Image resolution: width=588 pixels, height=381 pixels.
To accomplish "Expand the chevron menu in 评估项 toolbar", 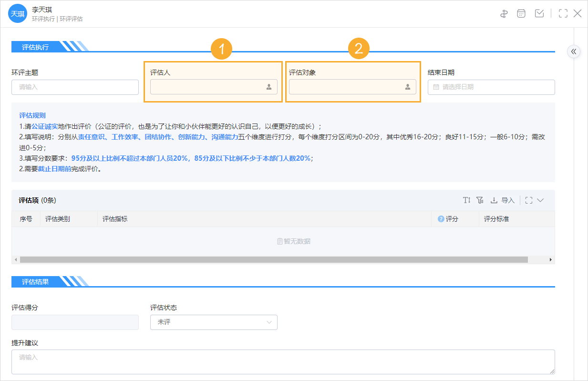I will pos(540,200).
